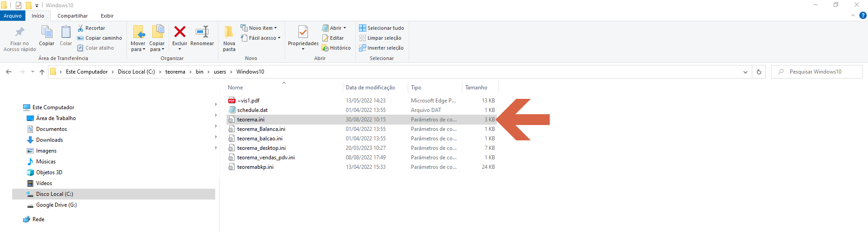Select the teorema.ini file
The width and height of the screenshot is (868, 232).
(x=362, y=120)
